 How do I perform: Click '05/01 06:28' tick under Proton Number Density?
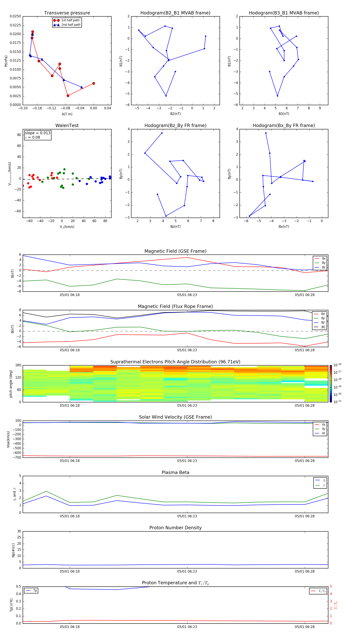click(305, 571)
